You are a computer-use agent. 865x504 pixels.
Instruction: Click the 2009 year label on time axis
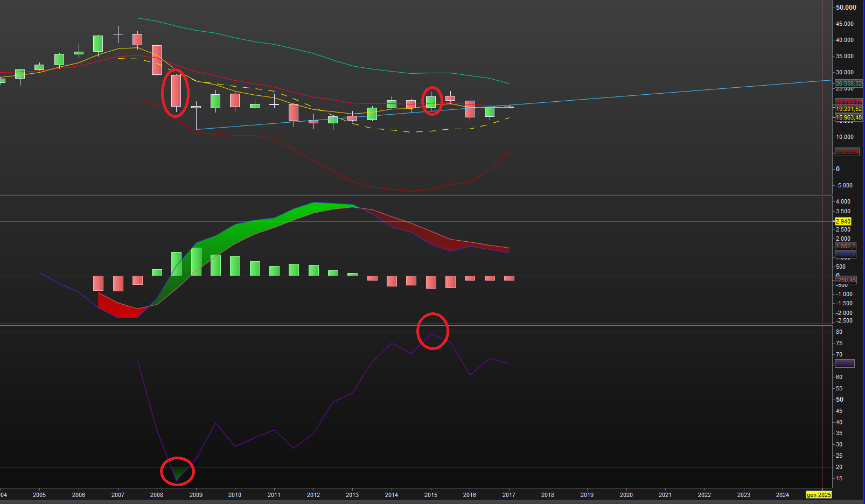tap(196, 495)
